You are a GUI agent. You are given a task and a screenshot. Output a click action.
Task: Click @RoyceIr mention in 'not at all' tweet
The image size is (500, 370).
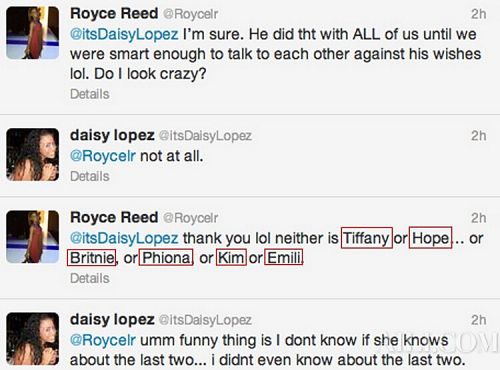tap(103, 156)
